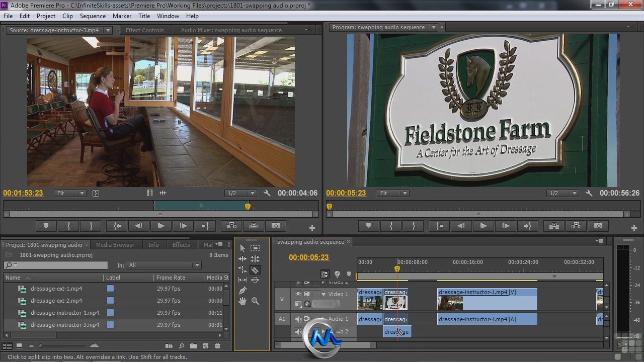Toggle Video 1 track output eye
Viewport: 644px width, 362px height.
(298, 294)
